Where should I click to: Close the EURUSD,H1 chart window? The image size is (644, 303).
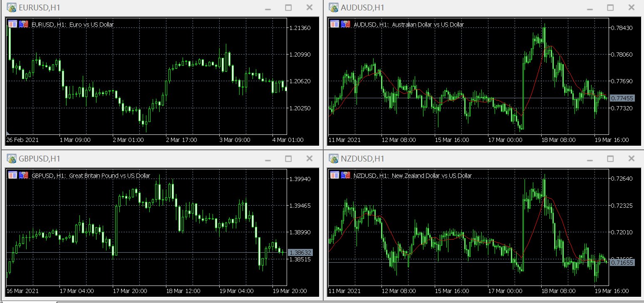click(x=309, y=7)
